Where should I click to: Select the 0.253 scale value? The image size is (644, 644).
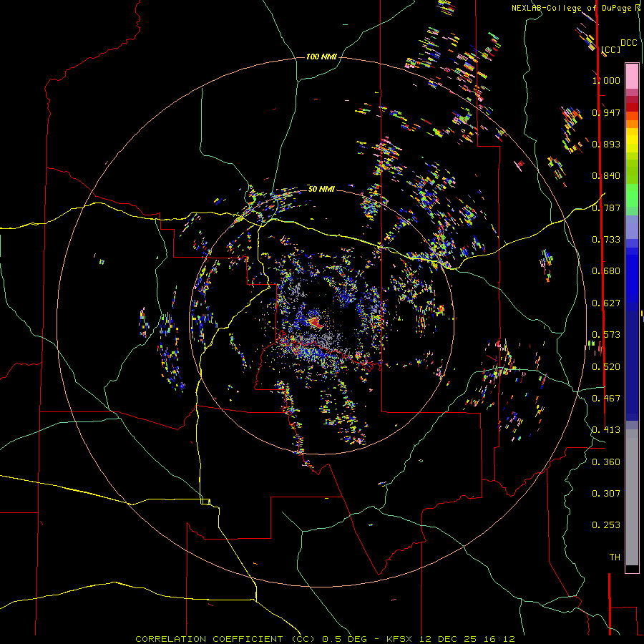click(x=606, y=525)
